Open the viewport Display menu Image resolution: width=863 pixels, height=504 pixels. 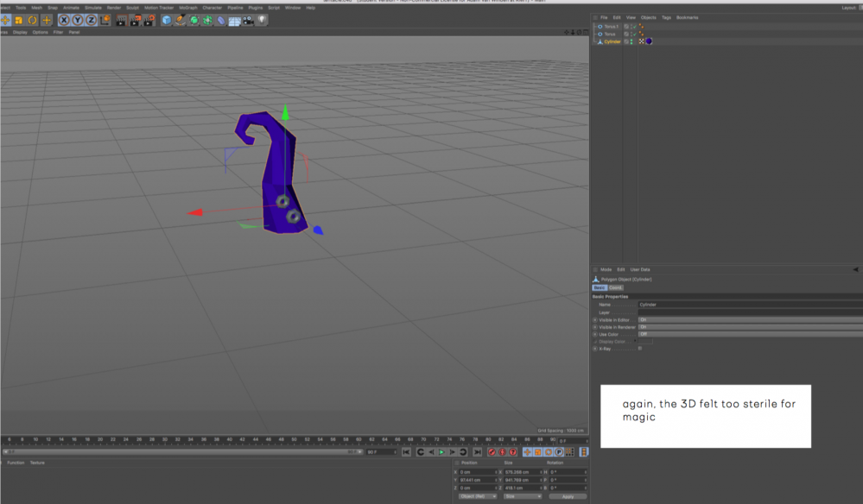point(20,33)
